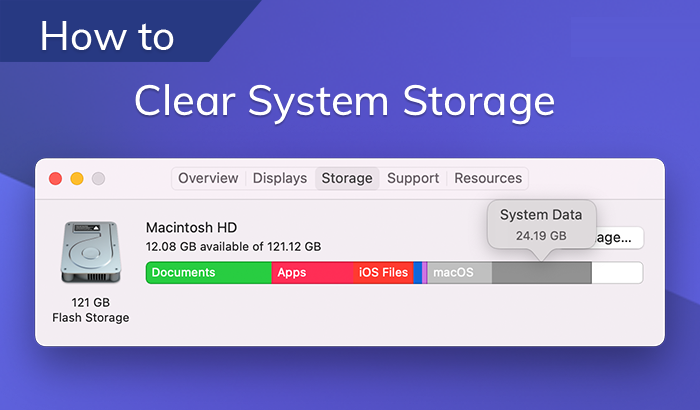
Task: Click the green Documents storage segment
Action: click(209, 272)
